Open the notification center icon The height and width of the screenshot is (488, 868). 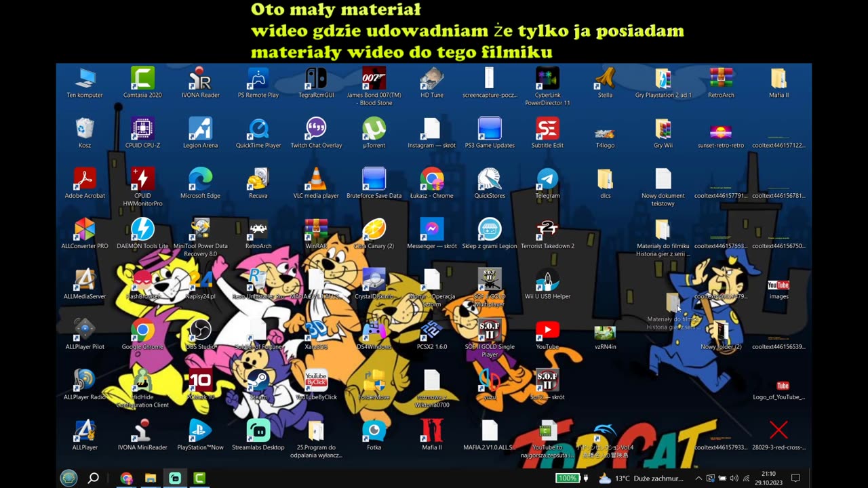[796, 478]
